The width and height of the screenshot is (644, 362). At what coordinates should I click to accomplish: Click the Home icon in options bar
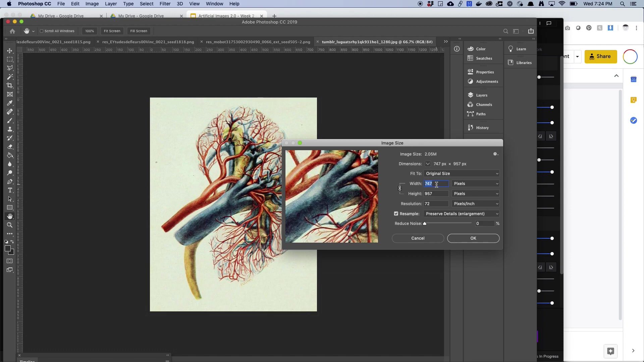click(x=12, y=31)
